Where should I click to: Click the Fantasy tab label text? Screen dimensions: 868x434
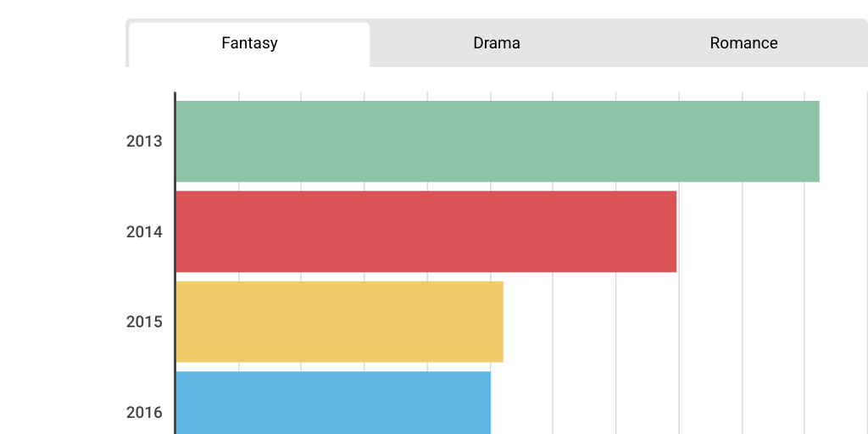click(x=249, y=43)
